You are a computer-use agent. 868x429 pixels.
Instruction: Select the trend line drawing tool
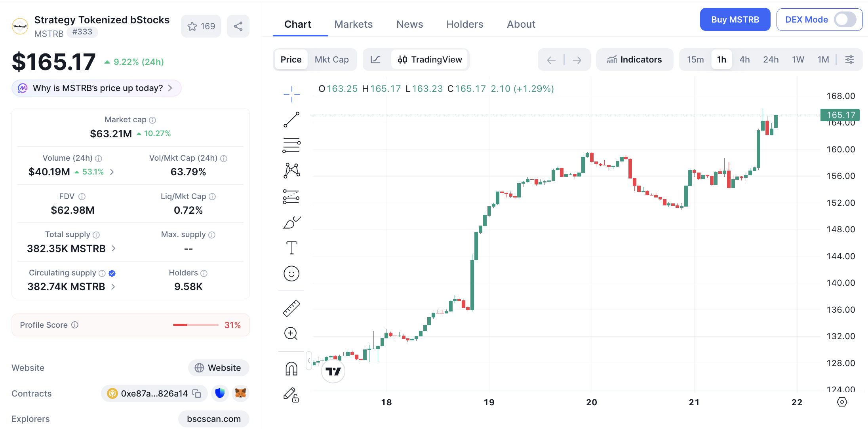click(291, 120)
